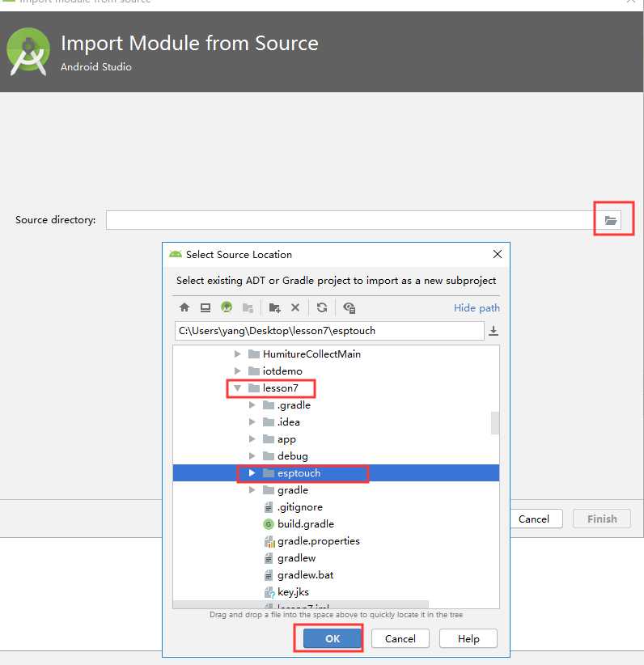Viewport: 644px width, 665px height.
Task: Cancel the Import Module wizard
Action: [x=534, y=519]
